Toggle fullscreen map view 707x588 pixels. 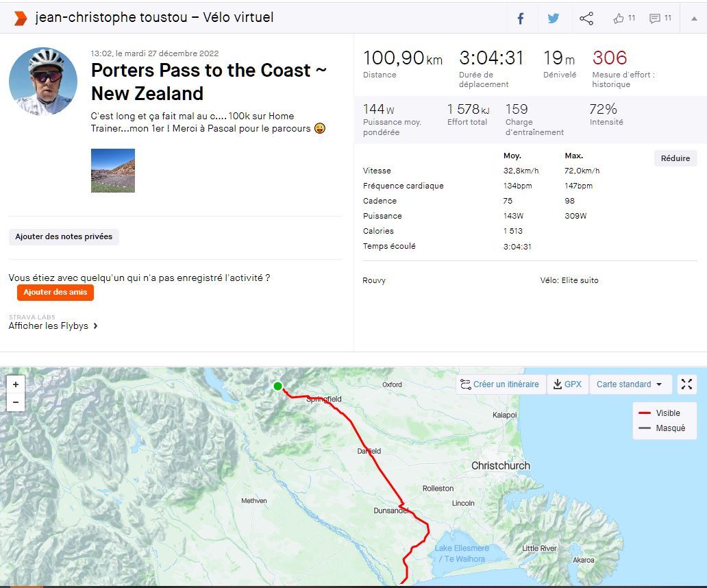(686, 384)
